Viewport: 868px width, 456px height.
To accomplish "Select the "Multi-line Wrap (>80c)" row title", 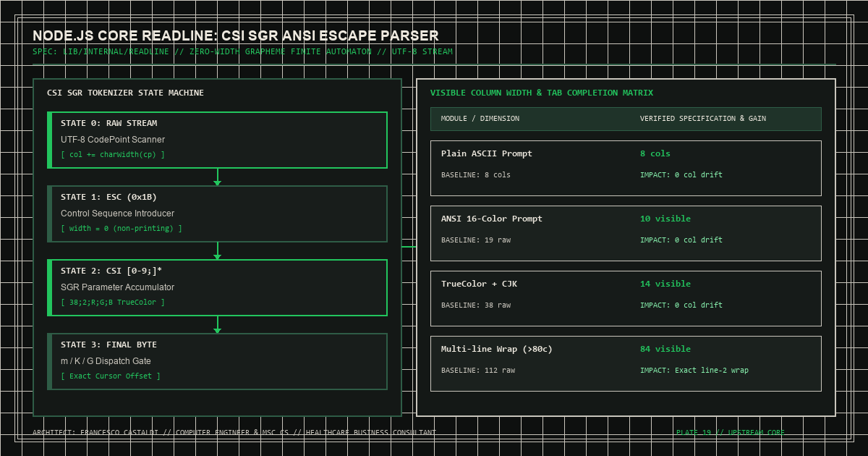I will [x=497, y=350].
